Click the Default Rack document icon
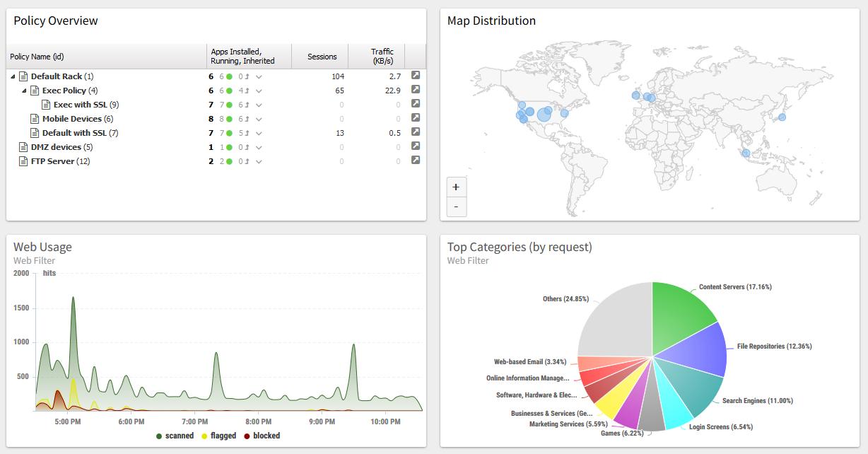Image resolution: width=868 pixels, height=454 pixels. click(23, 76)
